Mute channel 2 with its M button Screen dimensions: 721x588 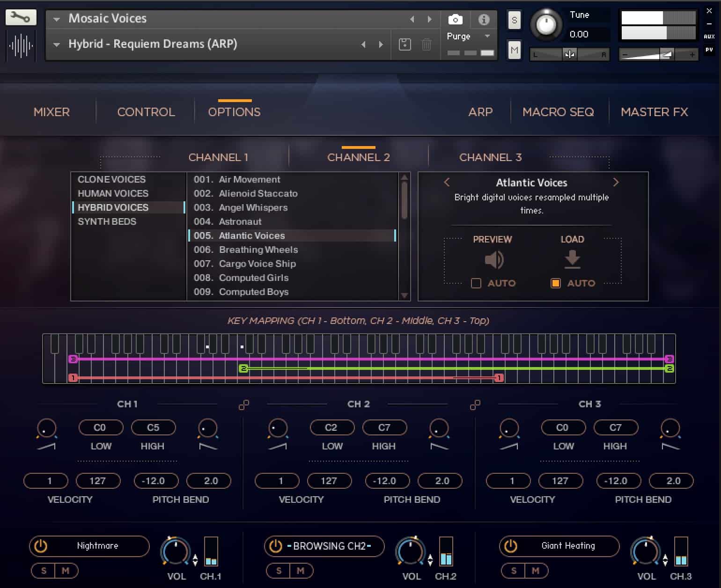pyautogui.click(x=301, y=571)
